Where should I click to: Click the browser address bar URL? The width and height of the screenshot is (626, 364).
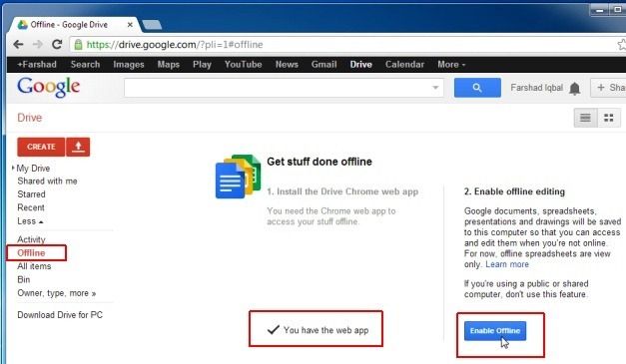click(x=175, y=45)
